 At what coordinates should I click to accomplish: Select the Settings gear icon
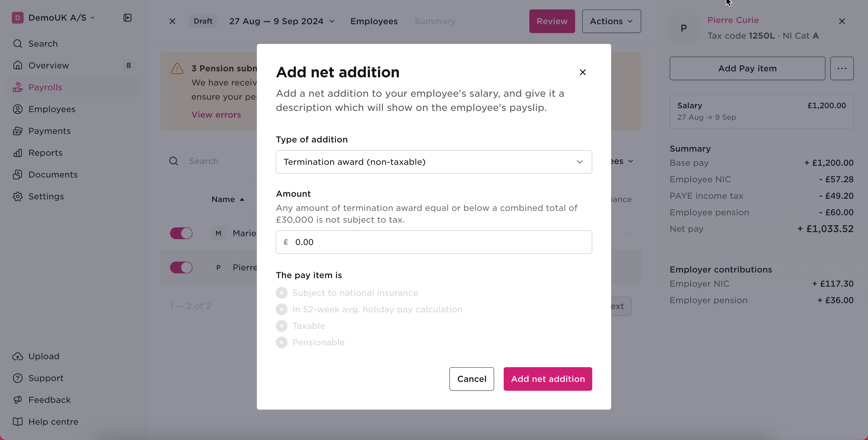point(18,196)
